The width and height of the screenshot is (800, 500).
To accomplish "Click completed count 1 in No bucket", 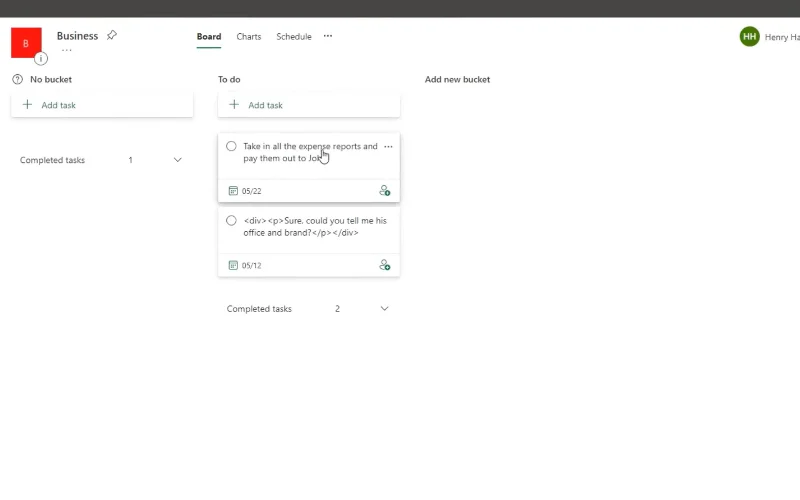I will pos(131,160).
